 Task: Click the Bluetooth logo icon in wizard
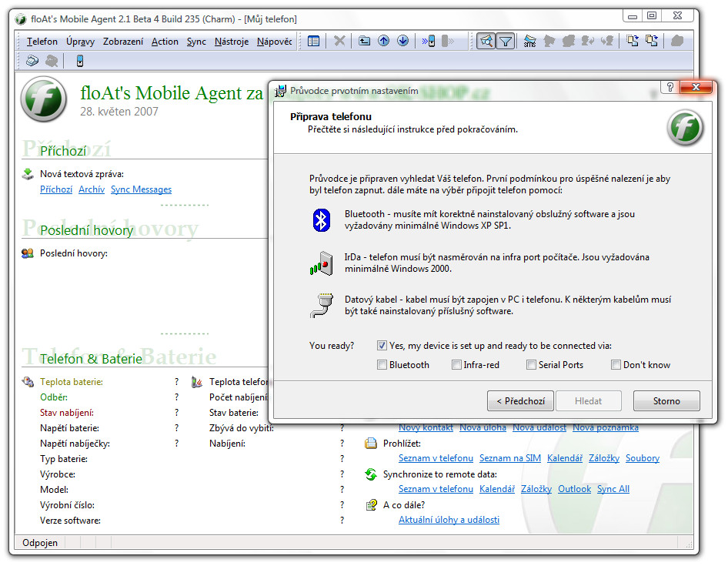tap(321, 219)
